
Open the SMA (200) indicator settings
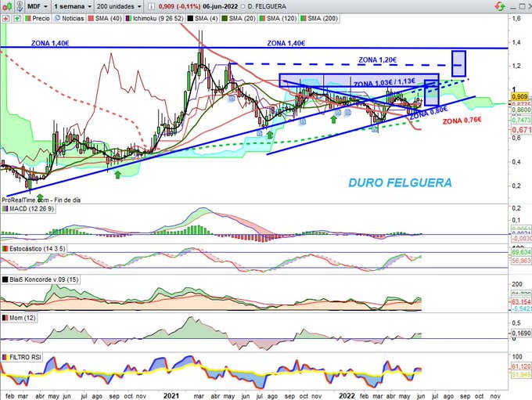pyautogui.click(x=319, y=18)
